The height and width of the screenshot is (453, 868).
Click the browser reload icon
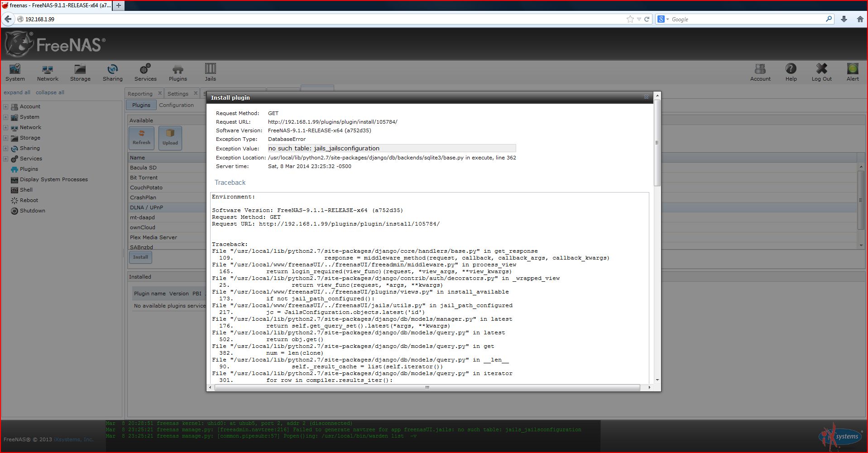(647, 19)
